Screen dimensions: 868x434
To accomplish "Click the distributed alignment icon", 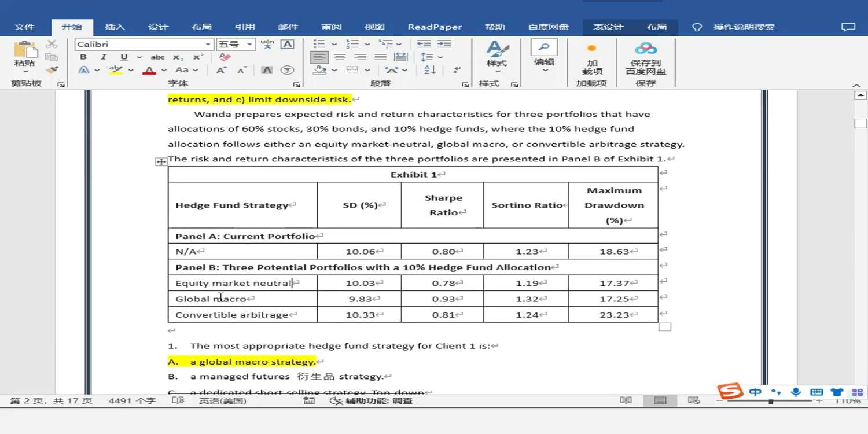I will tap(400, 57).
